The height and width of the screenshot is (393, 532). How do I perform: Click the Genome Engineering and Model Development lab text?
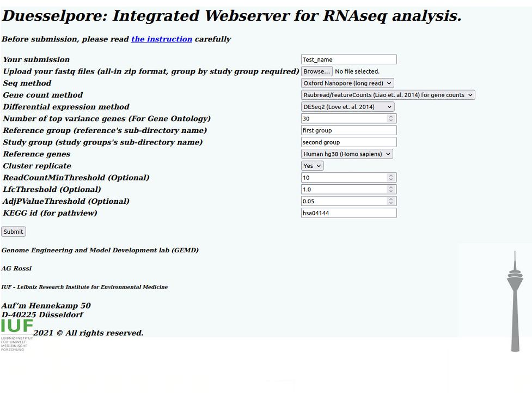point(100,250)
